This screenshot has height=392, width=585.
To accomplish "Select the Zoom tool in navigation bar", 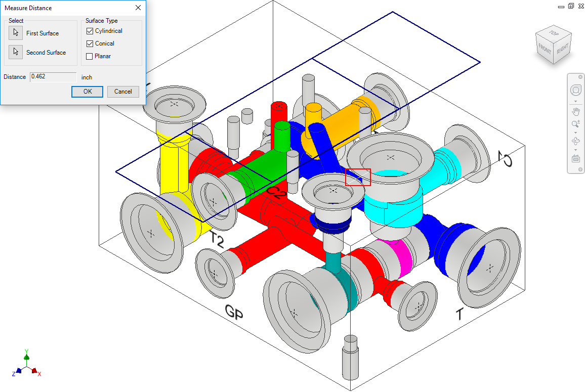I will (x=576, y=123).
